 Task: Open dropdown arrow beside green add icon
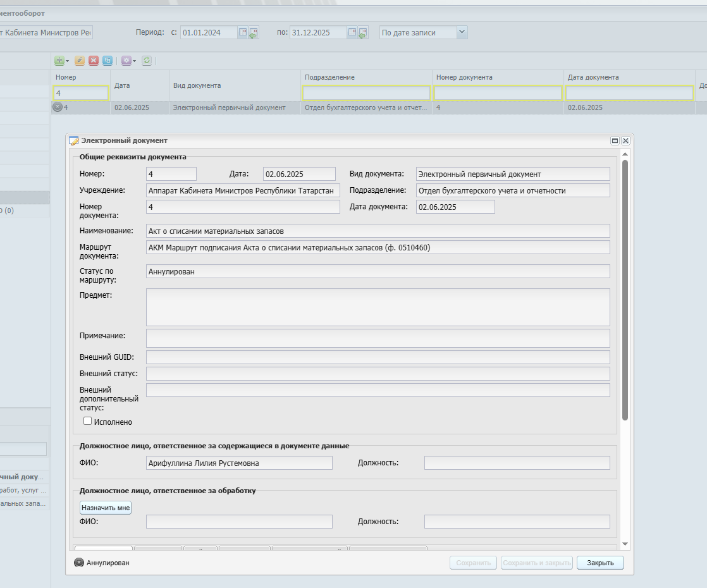(x=67, y=61)
